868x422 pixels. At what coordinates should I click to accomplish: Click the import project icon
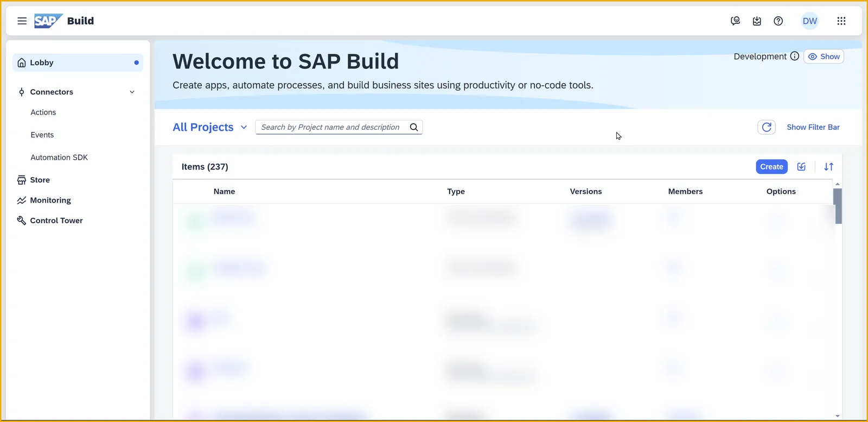[801, 167]
